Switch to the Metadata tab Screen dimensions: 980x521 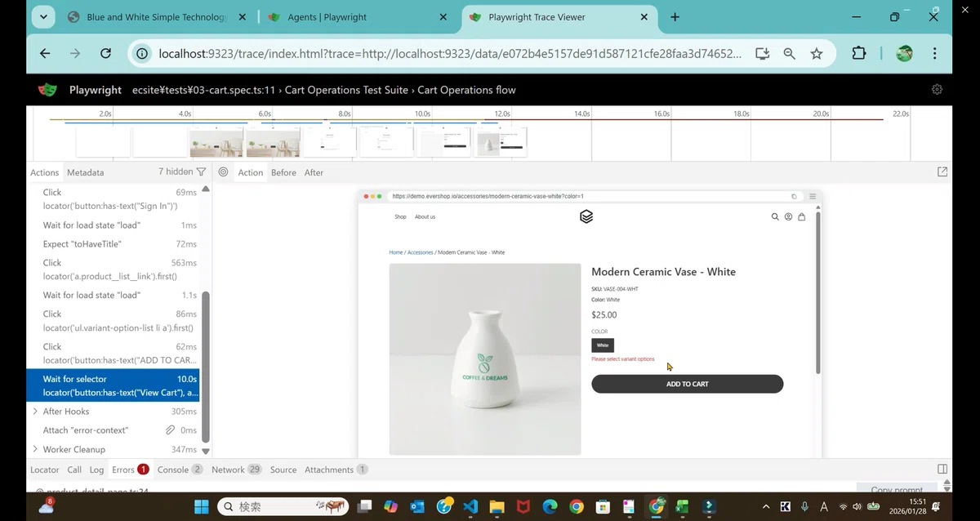click(x=85, y=172)
